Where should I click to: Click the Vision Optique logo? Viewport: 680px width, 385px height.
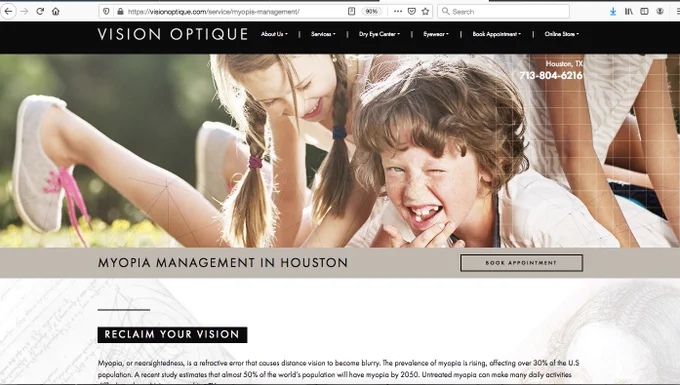point(173,34)
